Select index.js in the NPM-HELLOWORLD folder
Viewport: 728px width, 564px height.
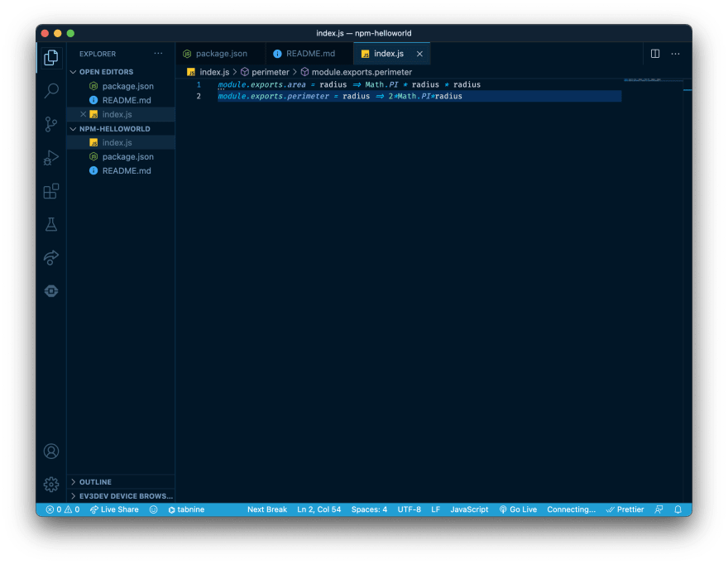tap(121, 142)
